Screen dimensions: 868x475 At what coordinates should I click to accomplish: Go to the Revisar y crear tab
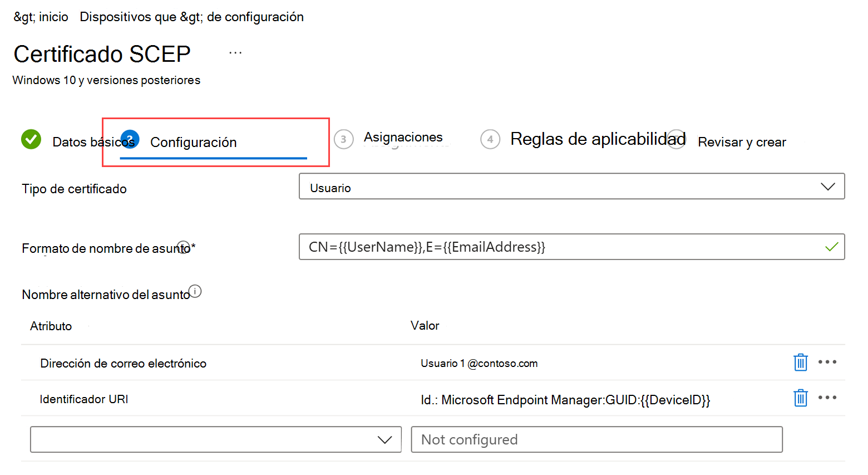tap(742, 143)
